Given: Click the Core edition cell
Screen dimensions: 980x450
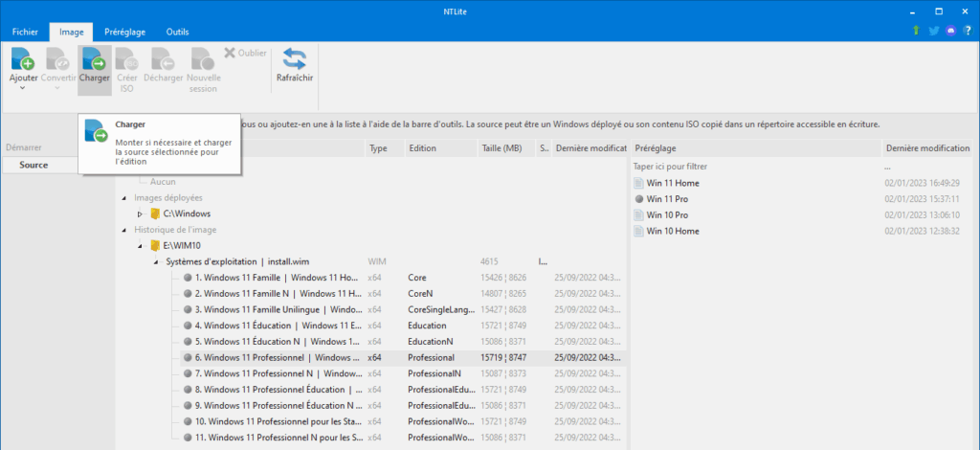Looking at the screenshot, I should (417, 278).
